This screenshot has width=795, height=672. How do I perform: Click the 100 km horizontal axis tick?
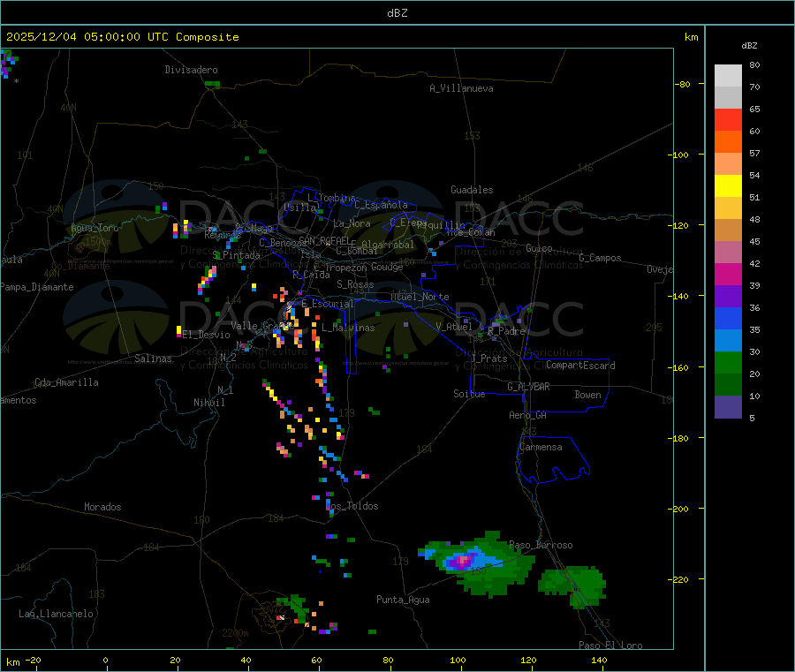458,660
